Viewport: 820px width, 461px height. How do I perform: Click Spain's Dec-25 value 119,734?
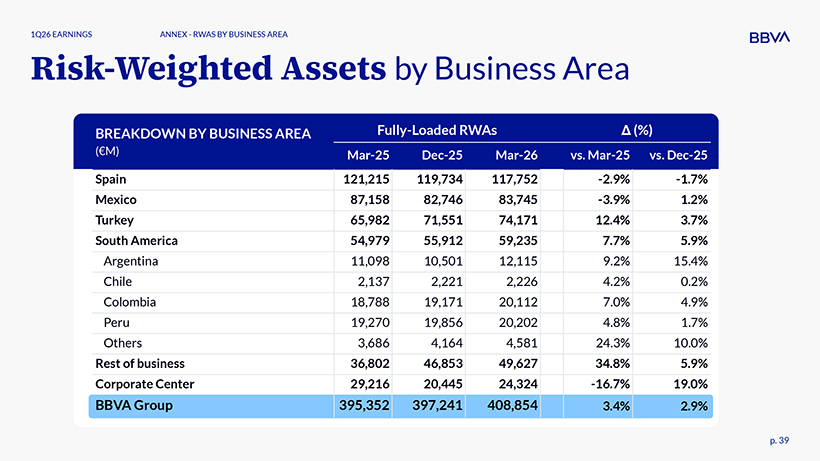click(x=440, y=179)
